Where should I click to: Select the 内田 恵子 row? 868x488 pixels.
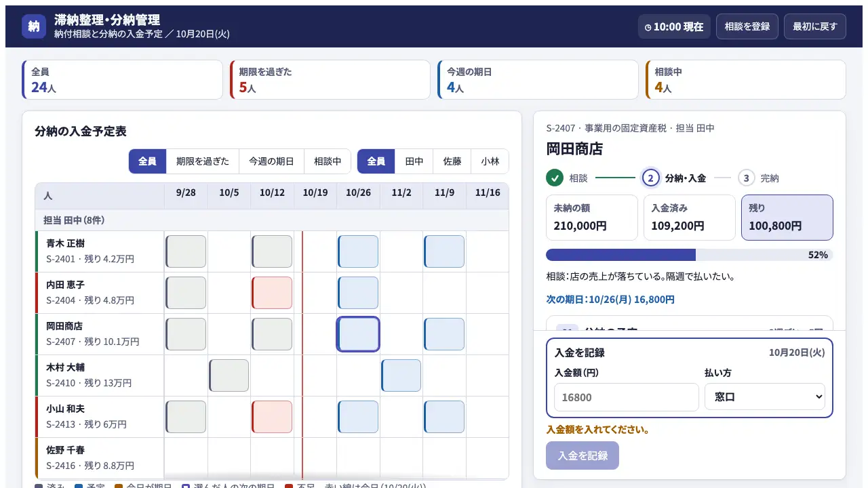pyautogui.click(x=100, y=293)
